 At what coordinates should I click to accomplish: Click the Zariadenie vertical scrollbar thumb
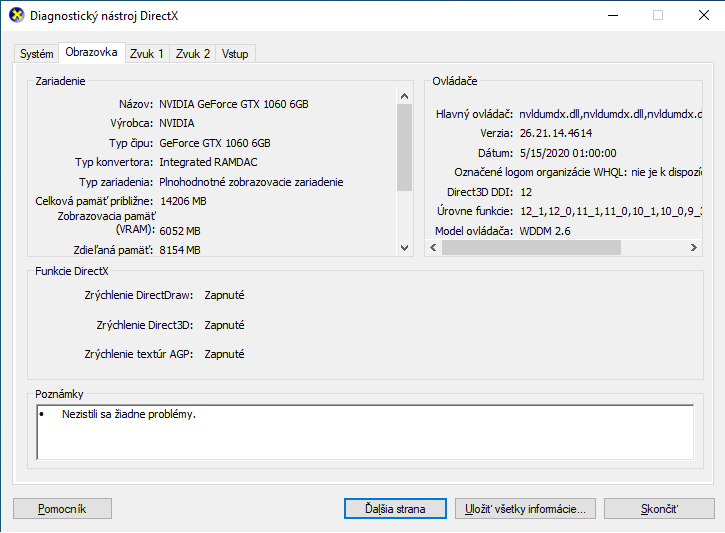[x=405, y=147]
